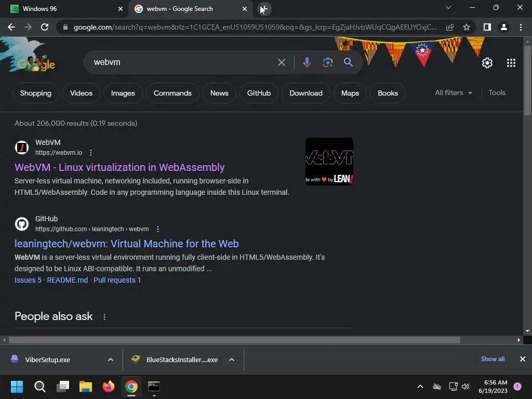Open search Tools
This screenshot has height=399, width=532.
497,92
